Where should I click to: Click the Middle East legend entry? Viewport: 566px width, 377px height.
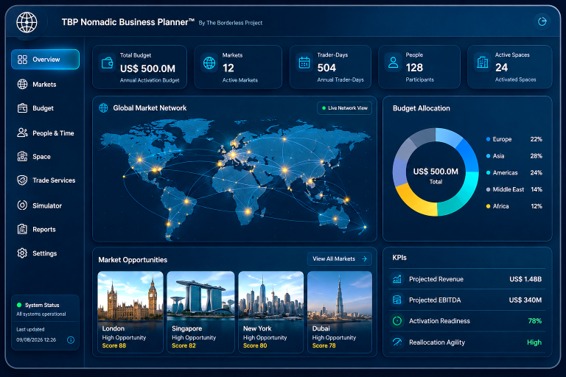pyautogui.click(x=514, y=189)
